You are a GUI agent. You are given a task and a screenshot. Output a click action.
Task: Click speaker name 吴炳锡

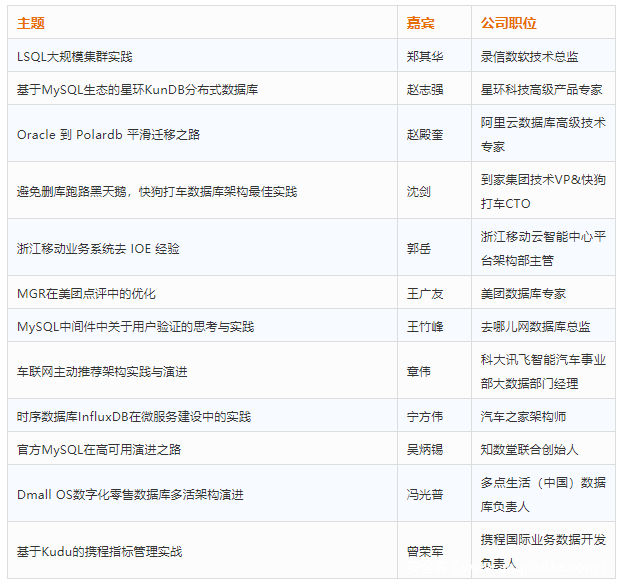[425, 450]
